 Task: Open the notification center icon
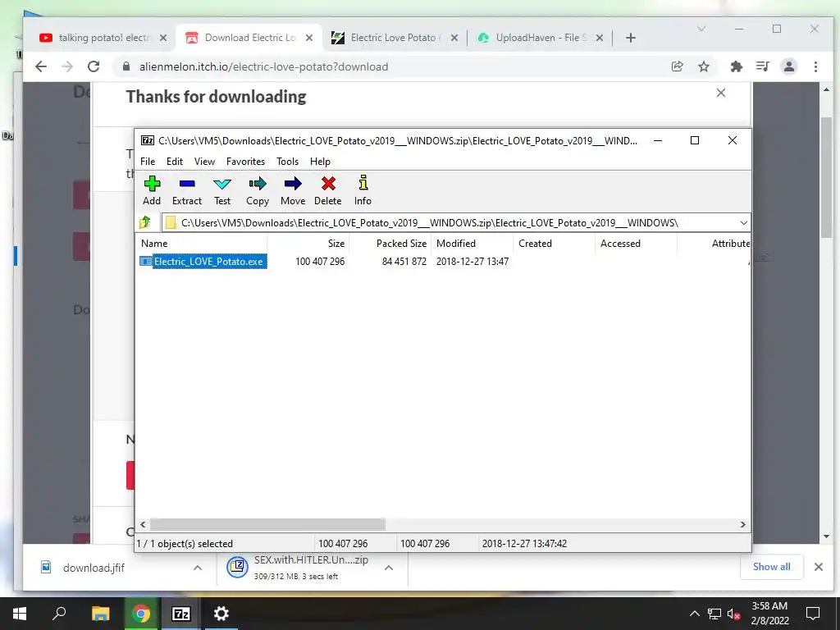pos(813,614)
